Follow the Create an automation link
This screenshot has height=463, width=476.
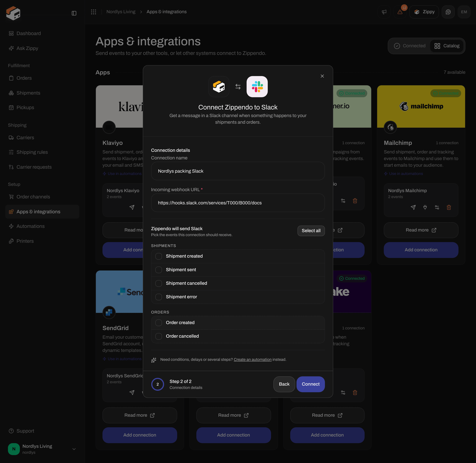click(x=252, y=359)
